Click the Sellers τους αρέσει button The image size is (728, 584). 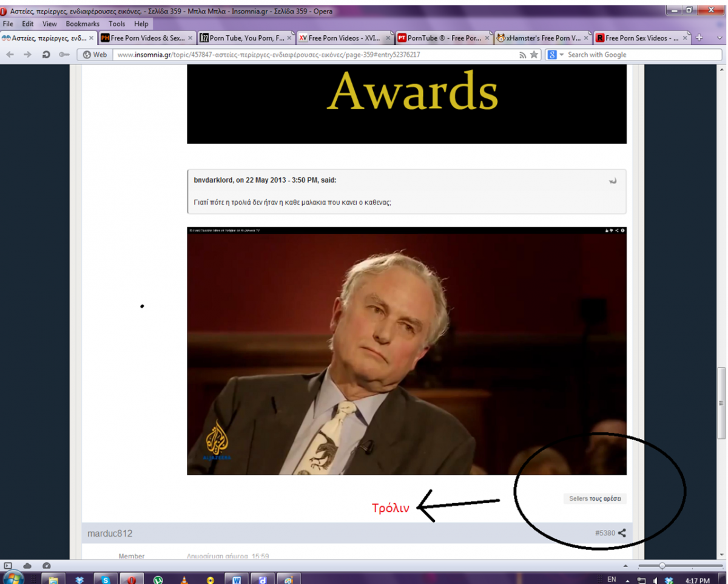(595, 499)
